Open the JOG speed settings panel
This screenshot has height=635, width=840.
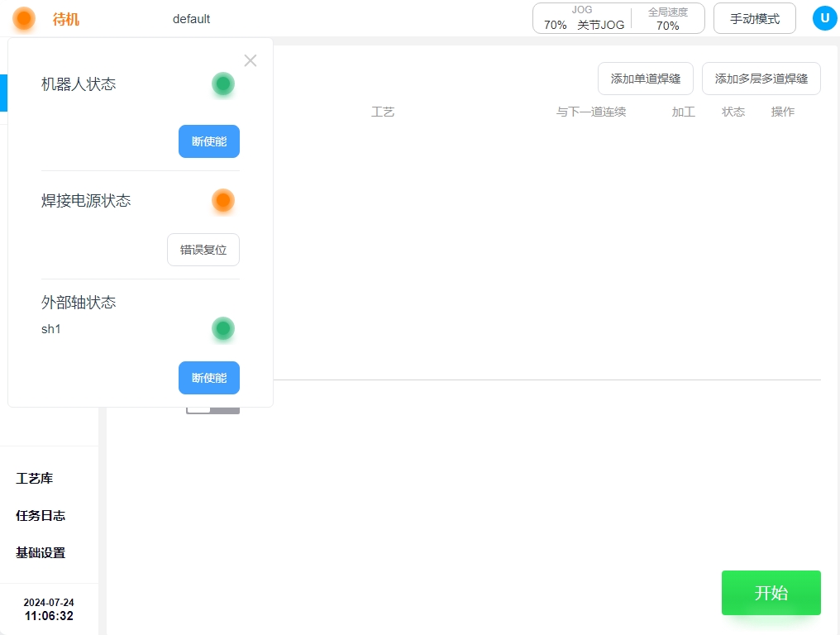click(583, 18)
